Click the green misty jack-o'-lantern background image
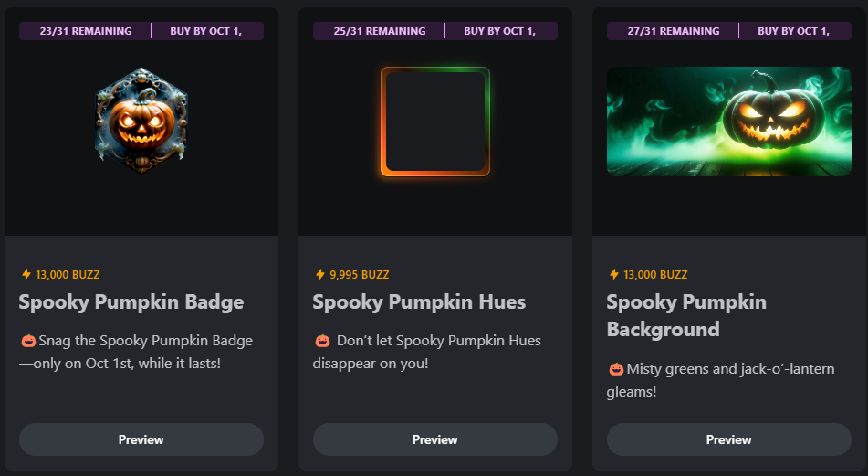Screen dimensions: 868x476 (x=729, y=122)
